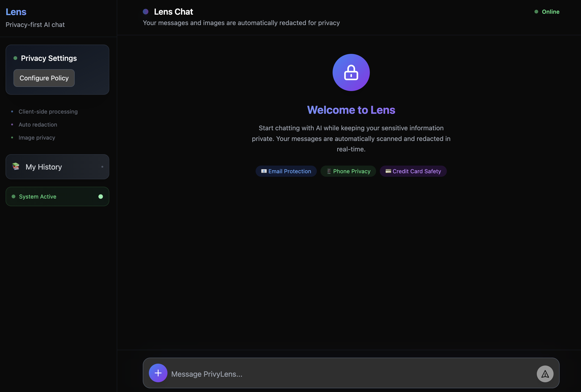Image resolution: width=581 pixels, height=392 pixels.
Task: Click the books icon beside My History
Action: [x=16, y=166]
